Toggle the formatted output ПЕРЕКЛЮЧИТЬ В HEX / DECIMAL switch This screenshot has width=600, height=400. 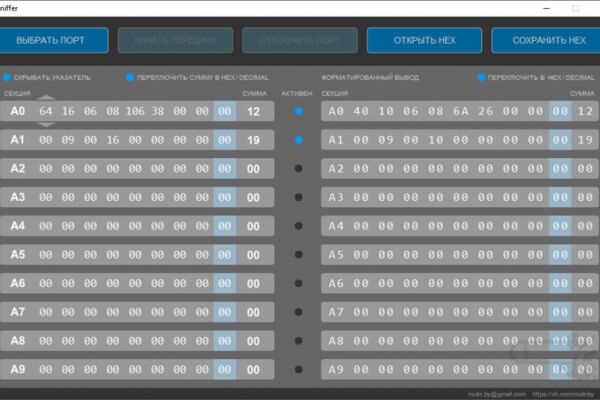coord(481,77)
